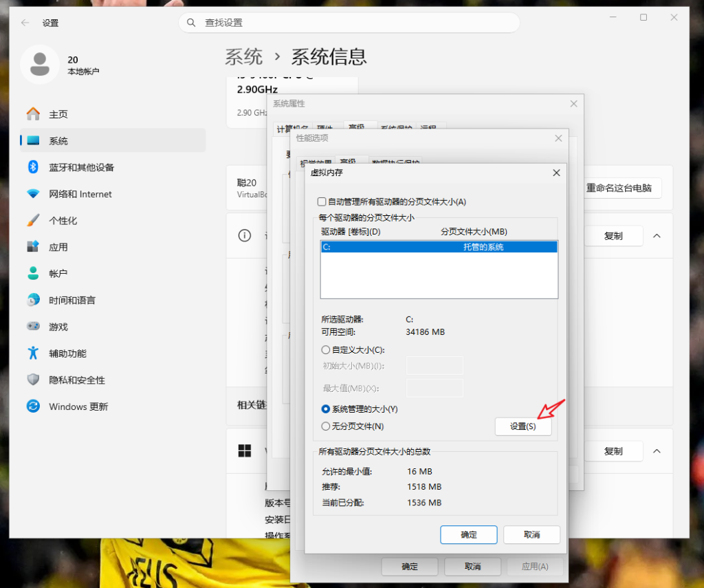
Task: Close the 系统属性 dialog with its X
Action: click(573, 104)
